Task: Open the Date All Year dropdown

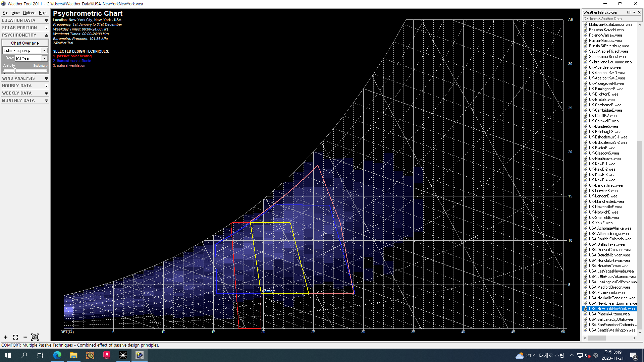Action: click(44, 58)
